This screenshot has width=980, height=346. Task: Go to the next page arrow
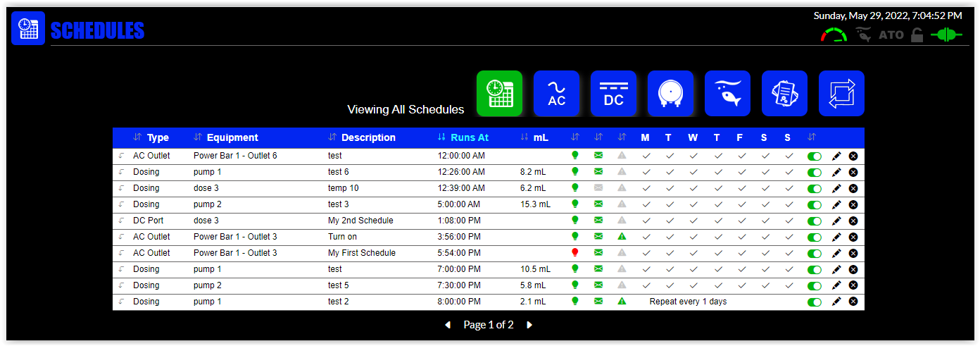[x=529, y=325]
